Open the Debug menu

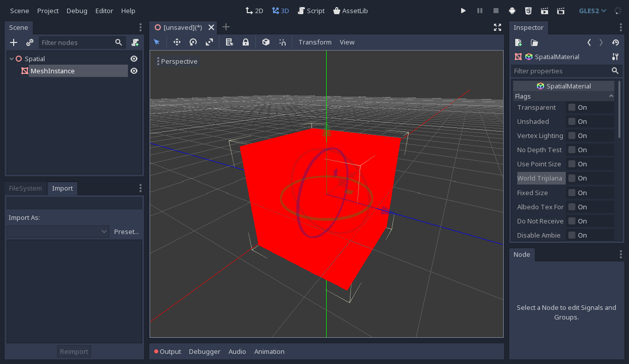click(x=77, y=11)
